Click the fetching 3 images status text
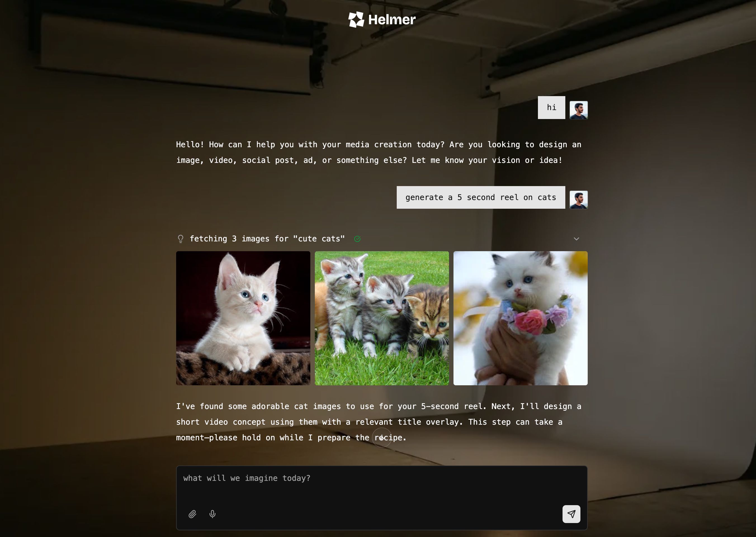The image size is (756, 537). coord(267,239)
